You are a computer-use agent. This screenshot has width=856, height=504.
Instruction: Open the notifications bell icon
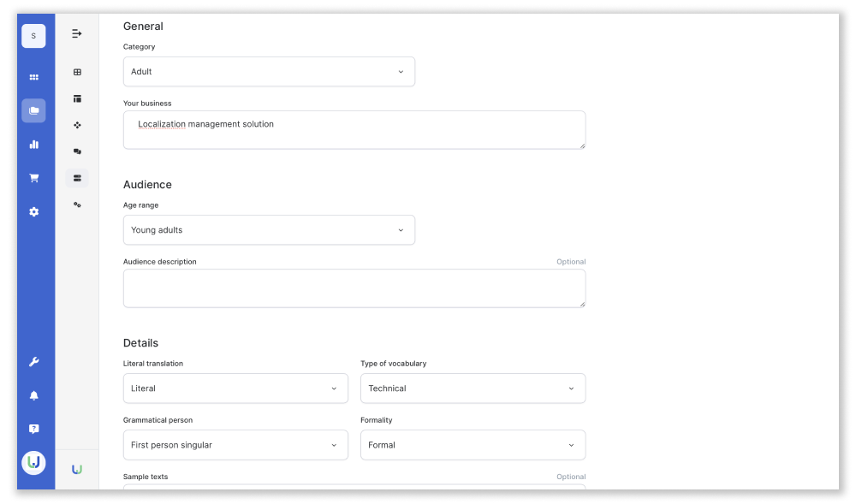coord(34,395)
